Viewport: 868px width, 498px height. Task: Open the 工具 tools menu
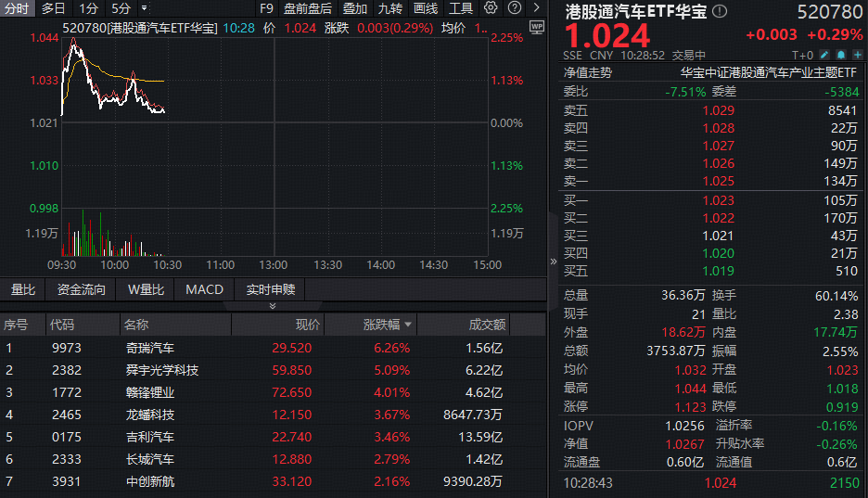point(461,8)
